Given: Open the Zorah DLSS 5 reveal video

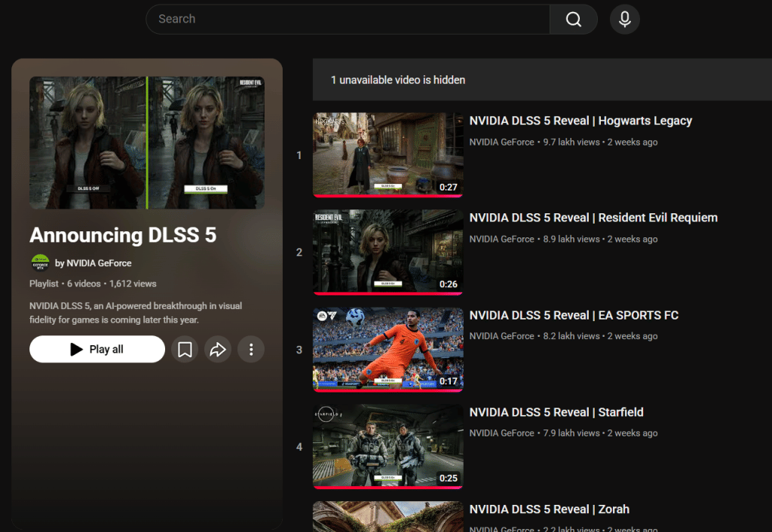Looking at the screenshot, I should pos(550,509).
